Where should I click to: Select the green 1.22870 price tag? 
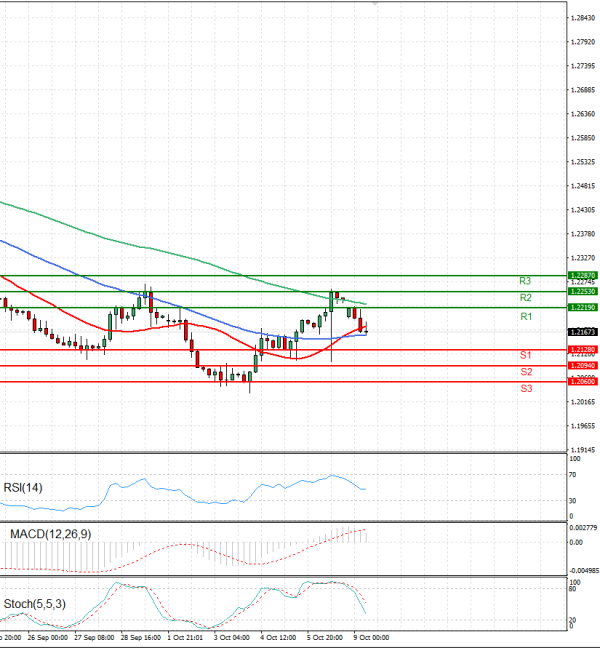(x=583, y=275)
